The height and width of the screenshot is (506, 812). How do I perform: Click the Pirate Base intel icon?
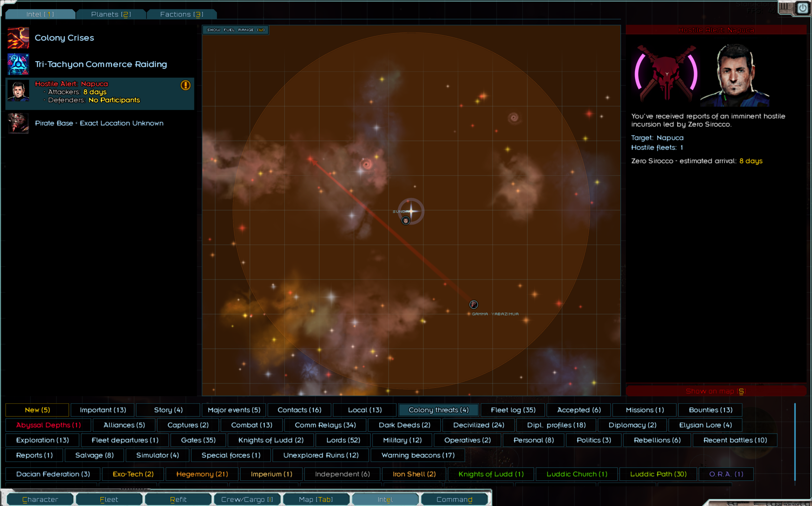coord(18,123)
